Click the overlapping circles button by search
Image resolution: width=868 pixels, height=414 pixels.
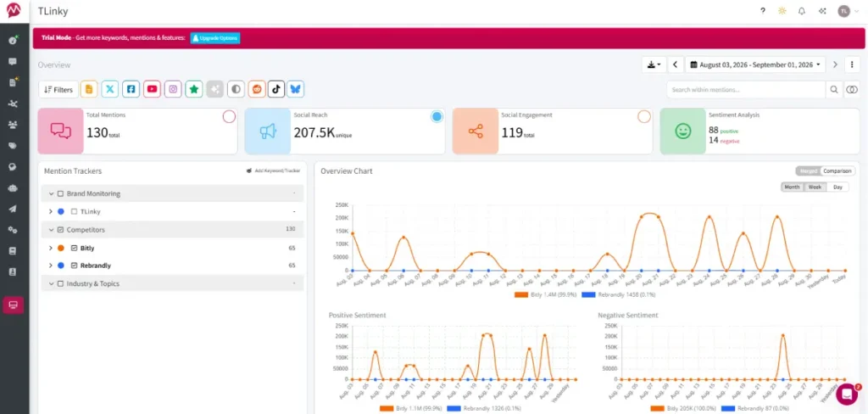852,90
